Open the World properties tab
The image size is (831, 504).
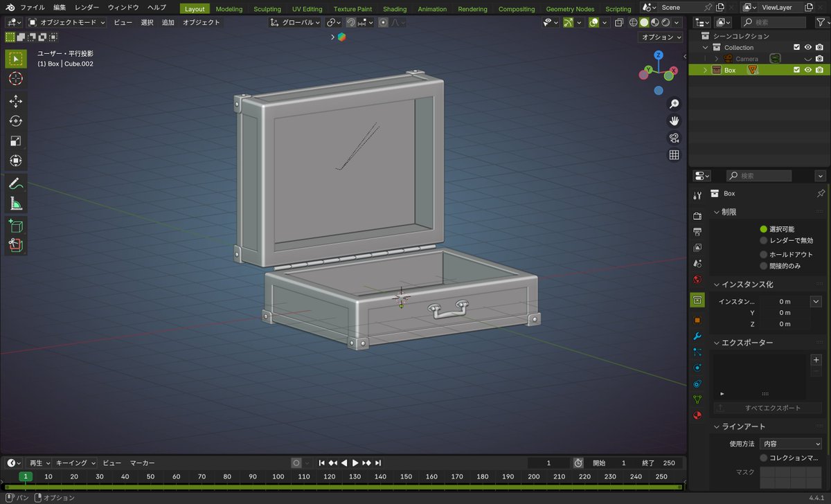(697, 280)
